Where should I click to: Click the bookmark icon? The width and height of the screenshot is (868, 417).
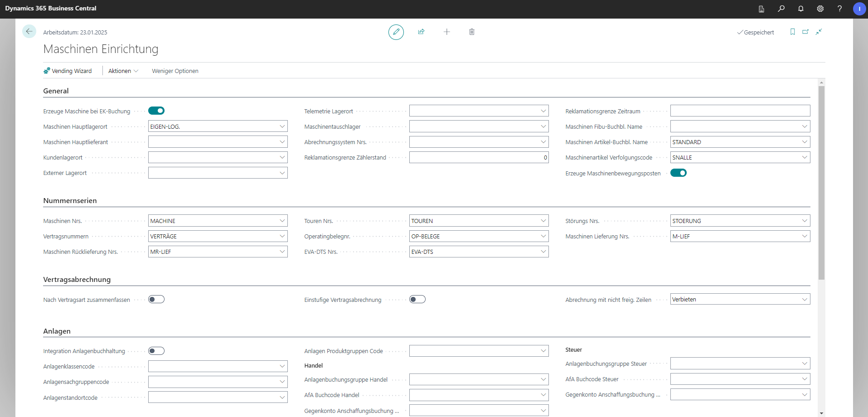coord(792,32)
